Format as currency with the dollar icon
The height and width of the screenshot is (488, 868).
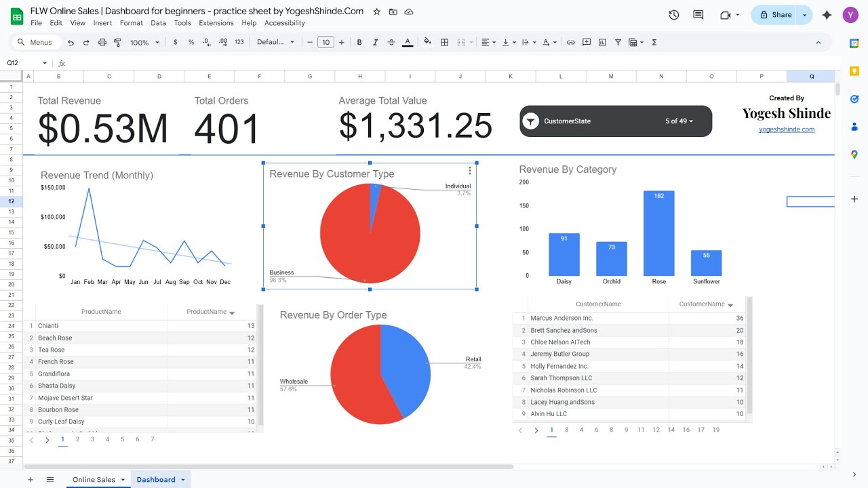tap(176, 42)
